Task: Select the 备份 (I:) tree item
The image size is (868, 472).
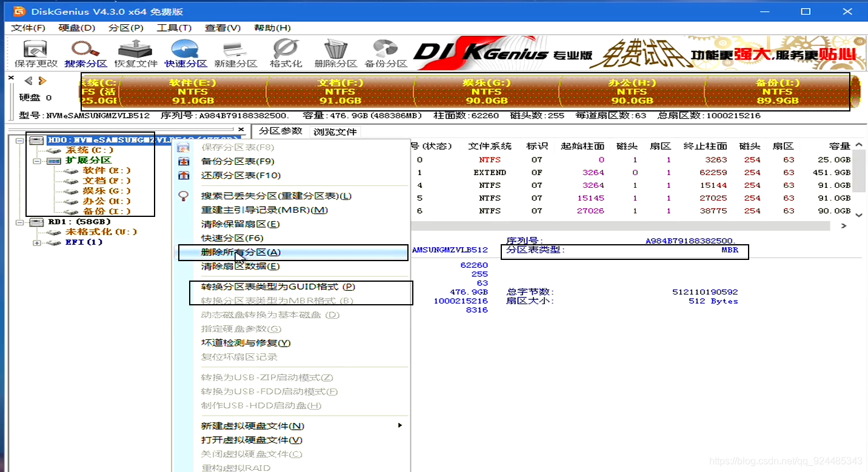Action: [x=107, y=211]
